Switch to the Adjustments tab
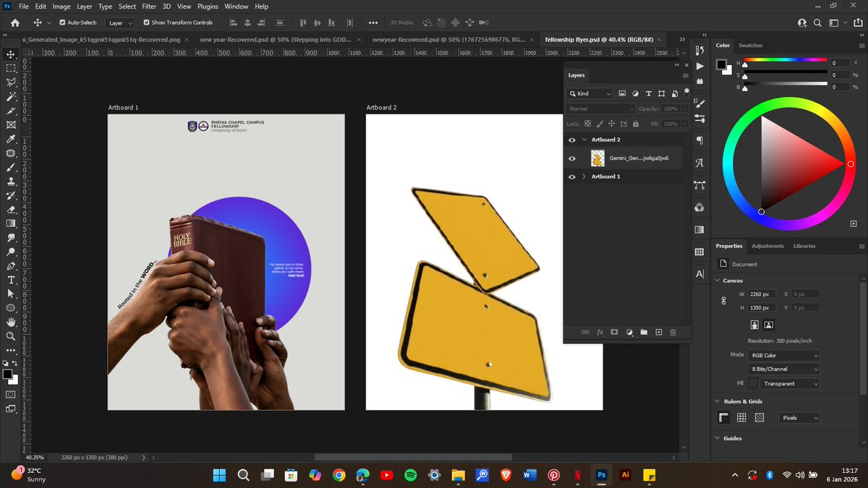The width and height of the screenshot is (868, 488). [x=767, y=246]
